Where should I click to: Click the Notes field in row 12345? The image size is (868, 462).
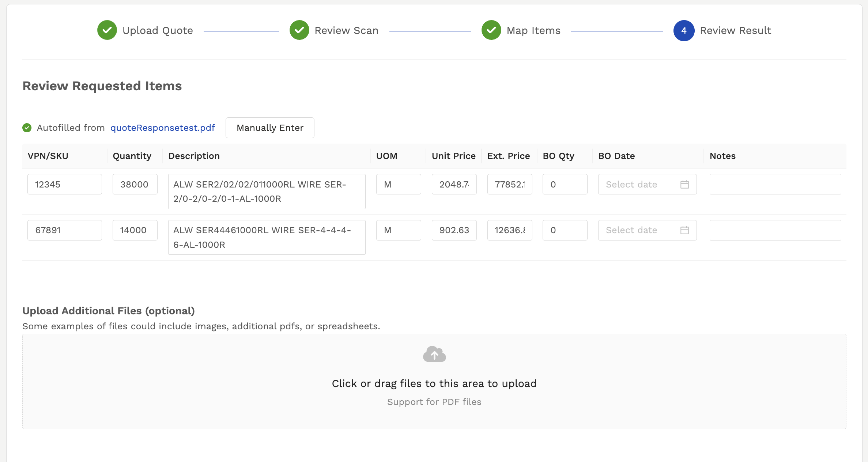[775, 184]
